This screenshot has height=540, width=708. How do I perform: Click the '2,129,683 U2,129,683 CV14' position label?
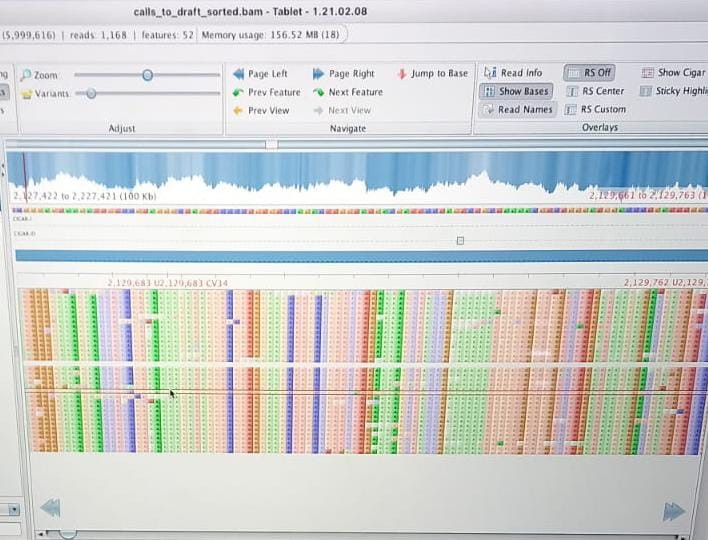tap(168, 283)
